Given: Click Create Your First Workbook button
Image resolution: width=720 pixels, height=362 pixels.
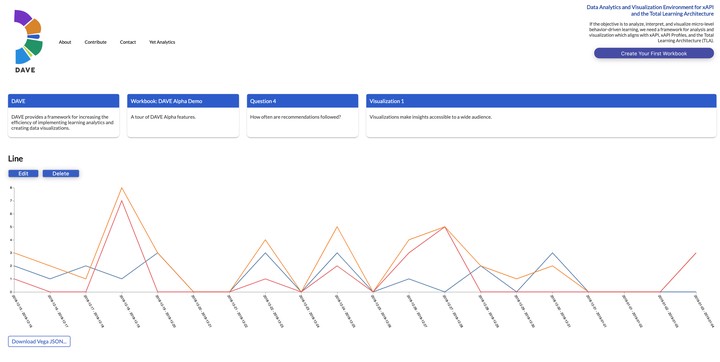Looking at the screenshot, I should pyautogui.click(x=653, y=53).
